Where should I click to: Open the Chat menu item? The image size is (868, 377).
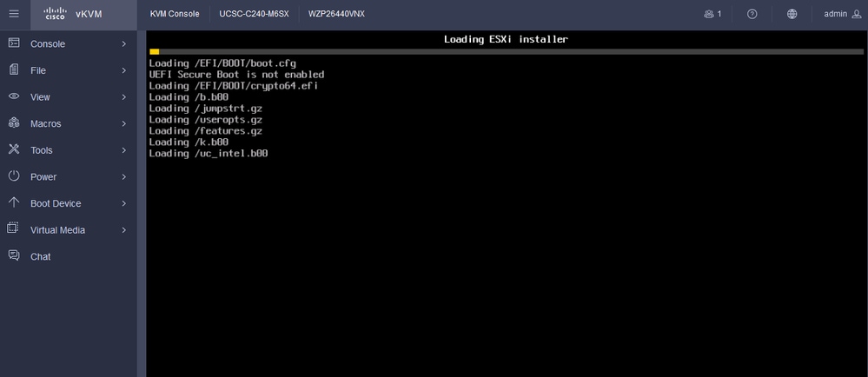pos(69,256)
